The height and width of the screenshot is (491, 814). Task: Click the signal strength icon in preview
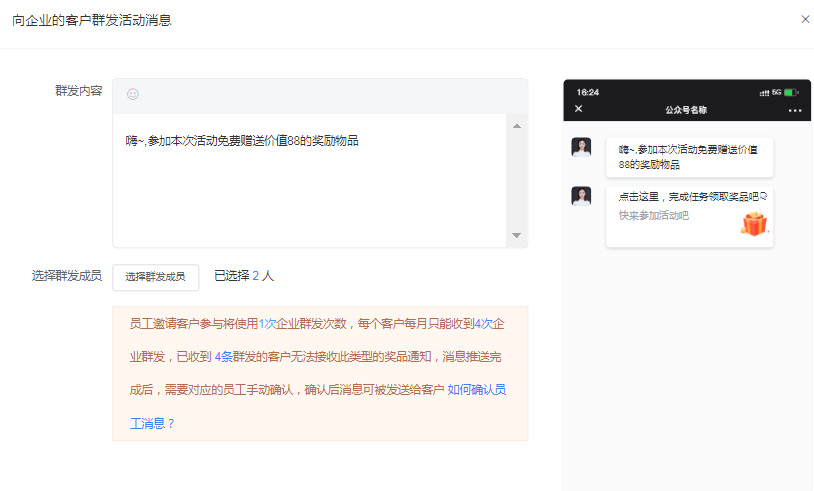764,93
